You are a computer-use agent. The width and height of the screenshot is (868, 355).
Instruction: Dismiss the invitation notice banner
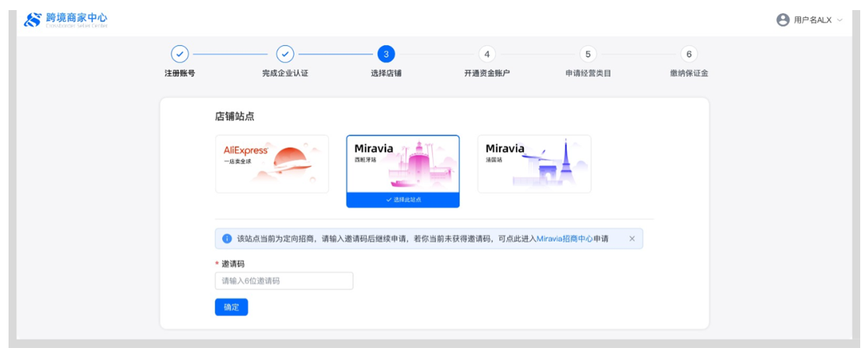click(x=632, y=238)
